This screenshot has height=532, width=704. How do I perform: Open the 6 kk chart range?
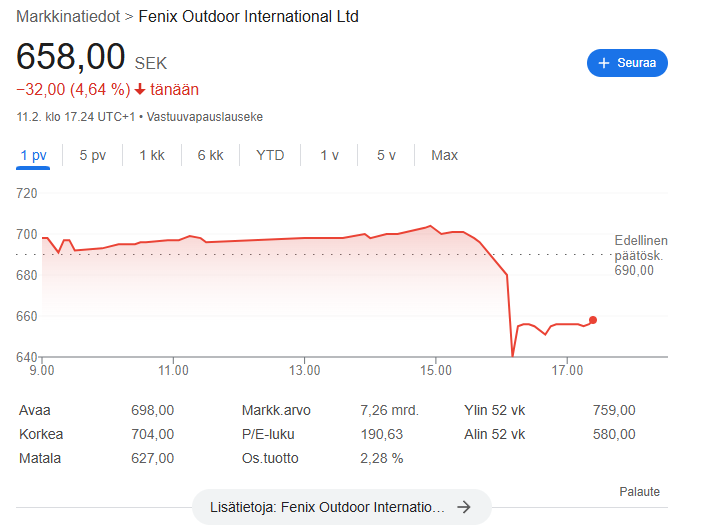tap(210, 155)
